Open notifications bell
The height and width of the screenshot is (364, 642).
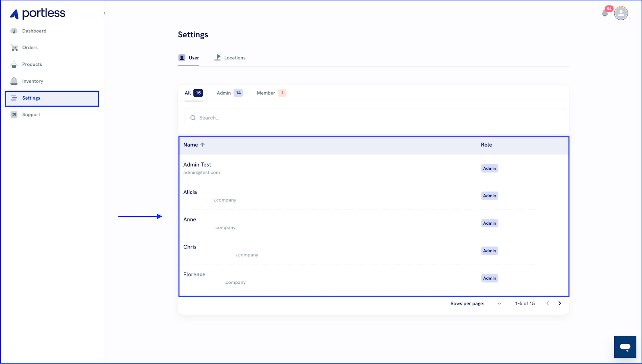point(605,13)
